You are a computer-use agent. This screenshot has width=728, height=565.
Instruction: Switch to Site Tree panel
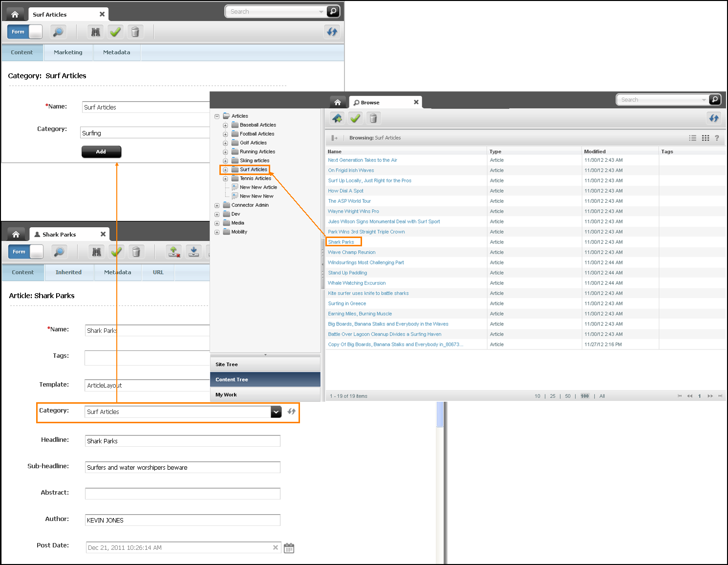(x=265, y=364)
